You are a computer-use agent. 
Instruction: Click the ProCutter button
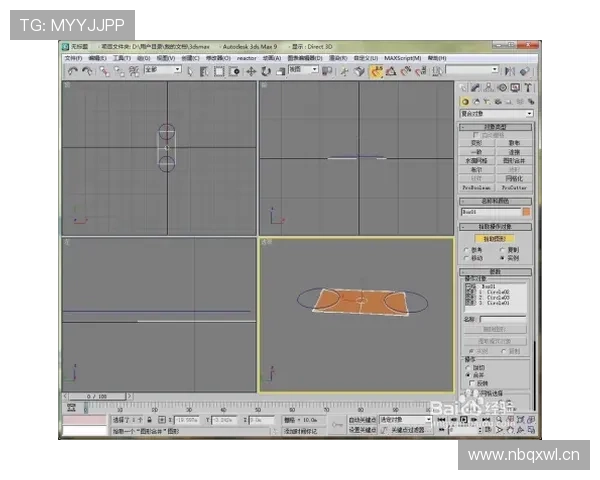click(514, 188)
